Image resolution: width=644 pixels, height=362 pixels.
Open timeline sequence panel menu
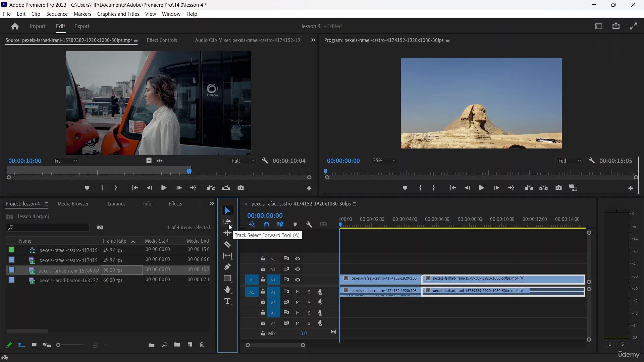point(355,204)
